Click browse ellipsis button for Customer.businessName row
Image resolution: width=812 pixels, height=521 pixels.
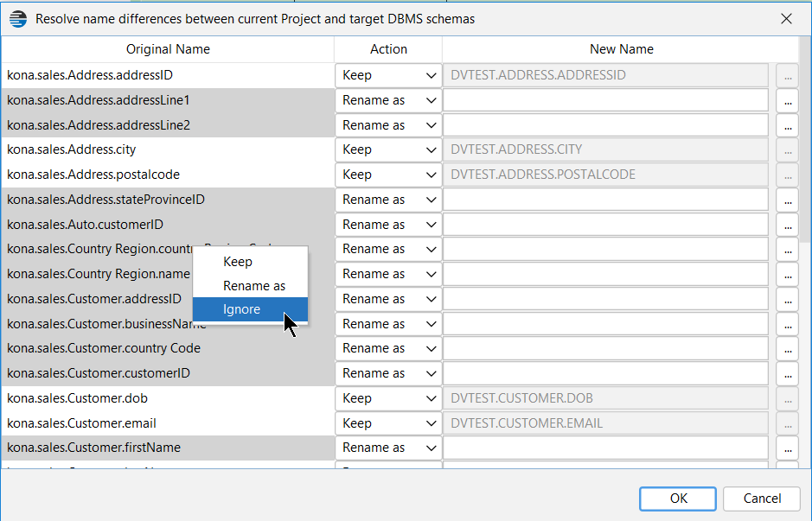click(788, 324)
